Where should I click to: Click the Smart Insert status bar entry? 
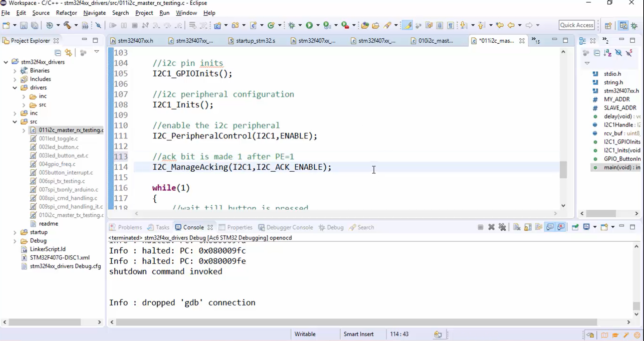(x=358, y=334)
